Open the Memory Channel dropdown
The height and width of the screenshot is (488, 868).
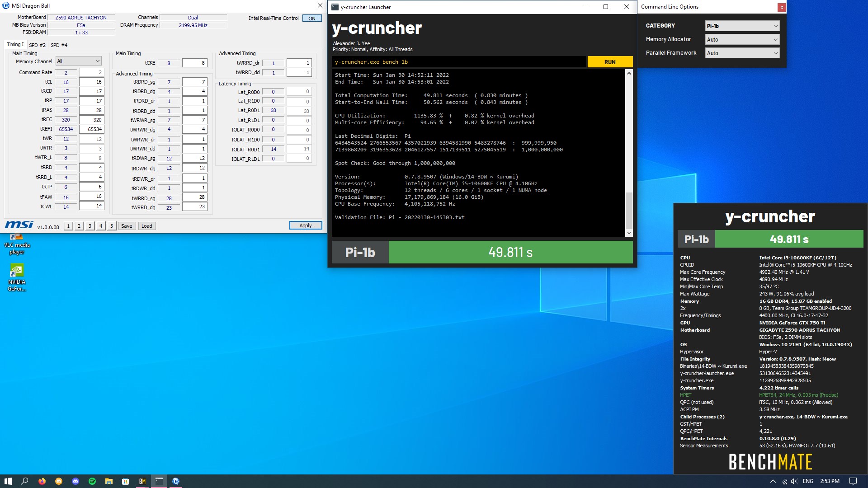(x=78, y=61)
